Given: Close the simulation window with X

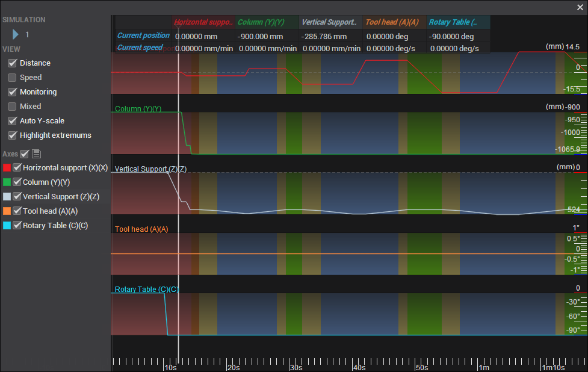Looking at the screenshot, I should (580, 7).
